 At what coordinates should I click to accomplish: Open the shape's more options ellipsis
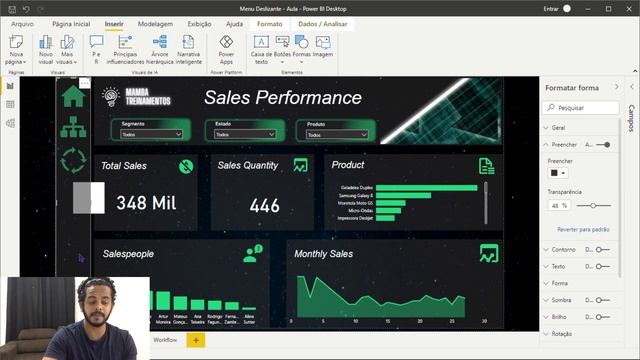pos(84,83)
